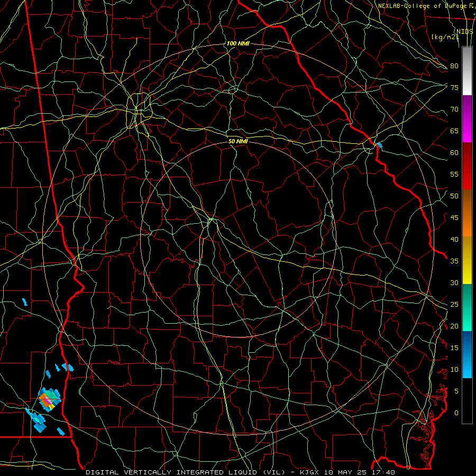Click the 65 value on the VIL scale

pyautogui.click(x=454, y=131)
